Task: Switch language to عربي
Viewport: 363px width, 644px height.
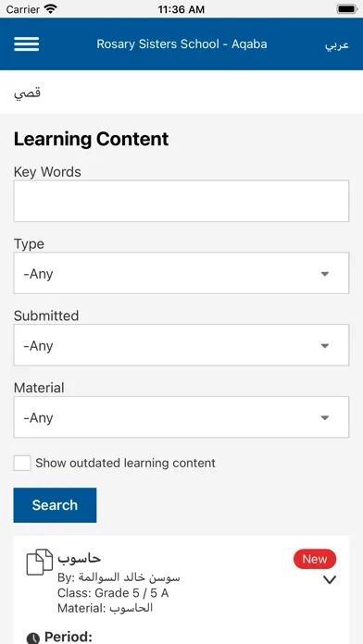Action: (x=337, y=44)
